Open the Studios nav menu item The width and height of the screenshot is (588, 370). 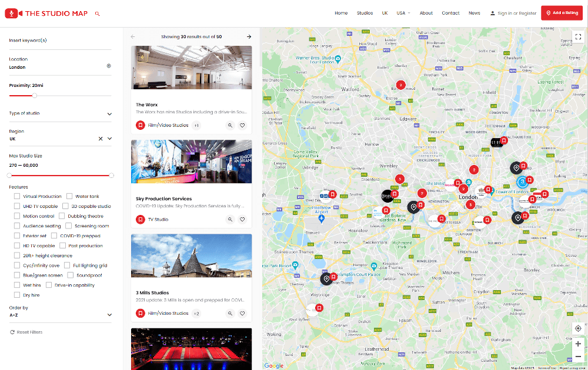click(365, 13)
